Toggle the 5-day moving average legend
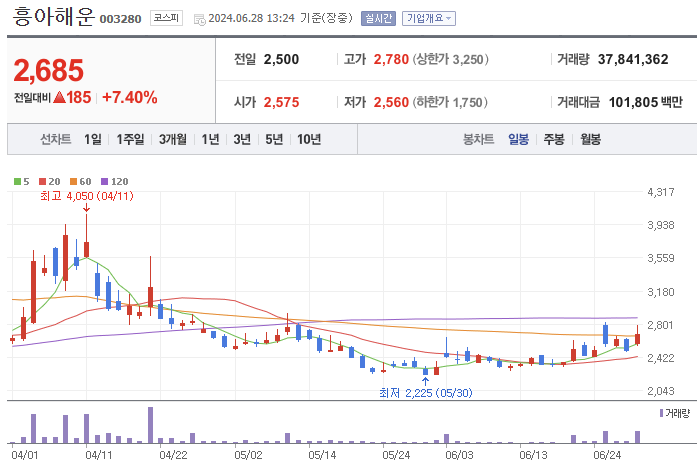Viewport: 697px width, 465px height. pos(21,181)
